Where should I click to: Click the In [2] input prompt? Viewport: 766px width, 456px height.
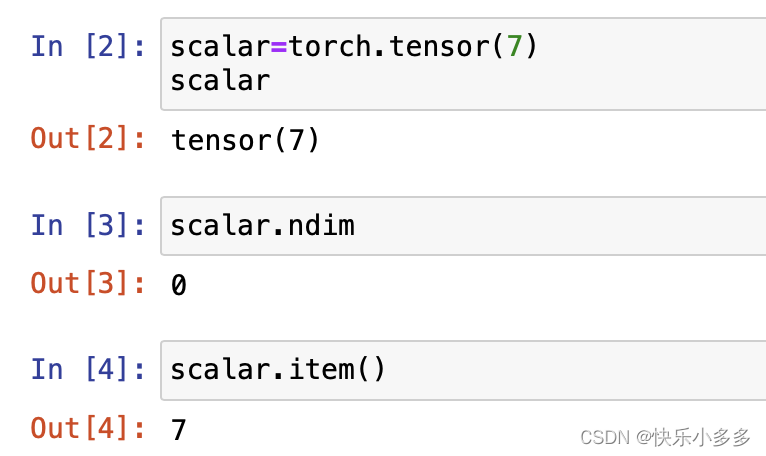pyautogui.click(x=88, y=47)
